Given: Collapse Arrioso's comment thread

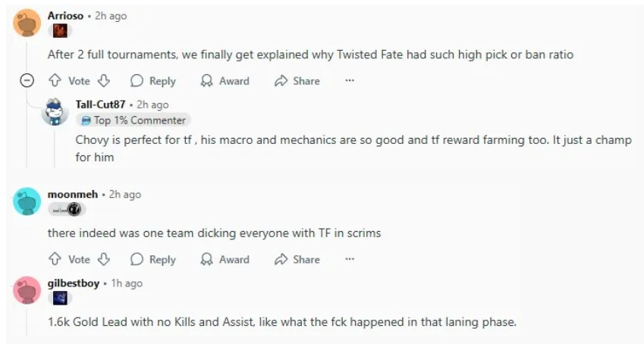Looking at the screenshot, I should pos(27,80).
